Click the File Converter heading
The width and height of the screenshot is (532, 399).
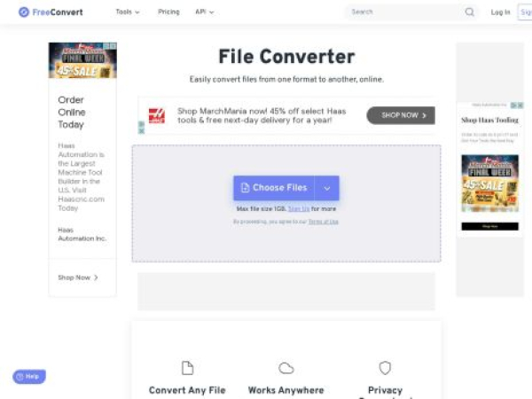click(x=286, y=57)
